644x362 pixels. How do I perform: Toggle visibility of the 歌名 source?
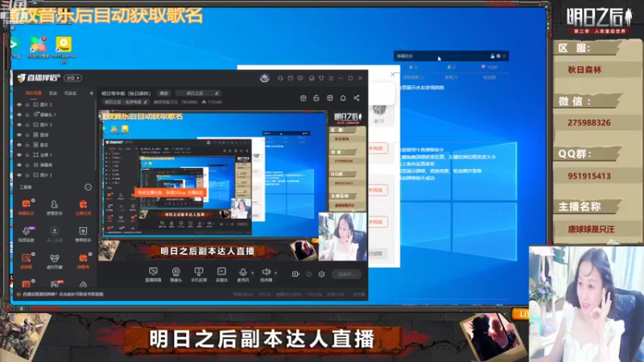click(19, 145)
